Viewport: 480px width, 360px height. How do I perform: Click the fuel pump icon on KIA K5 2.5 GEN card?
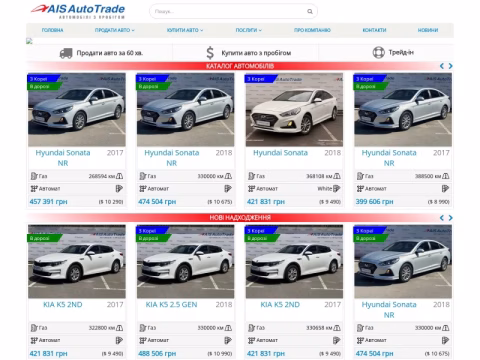point(142,327)
